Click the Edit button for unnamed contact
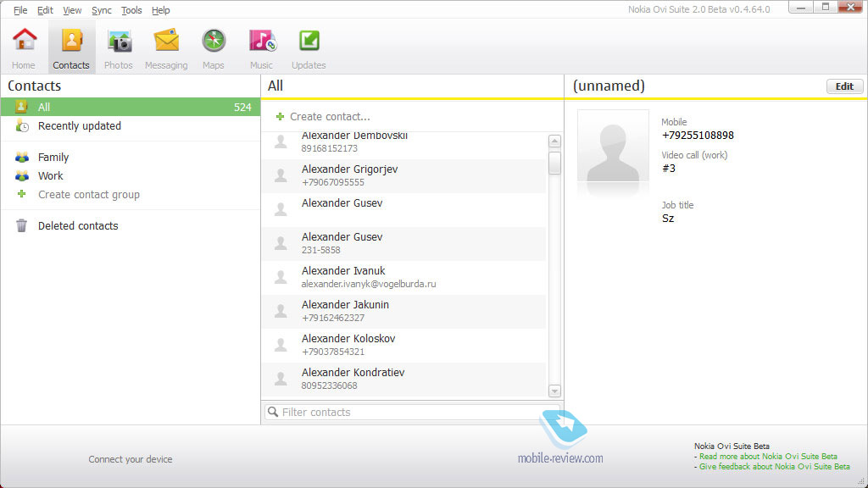This screenshot has width=868, height=488. pos(844,86)
